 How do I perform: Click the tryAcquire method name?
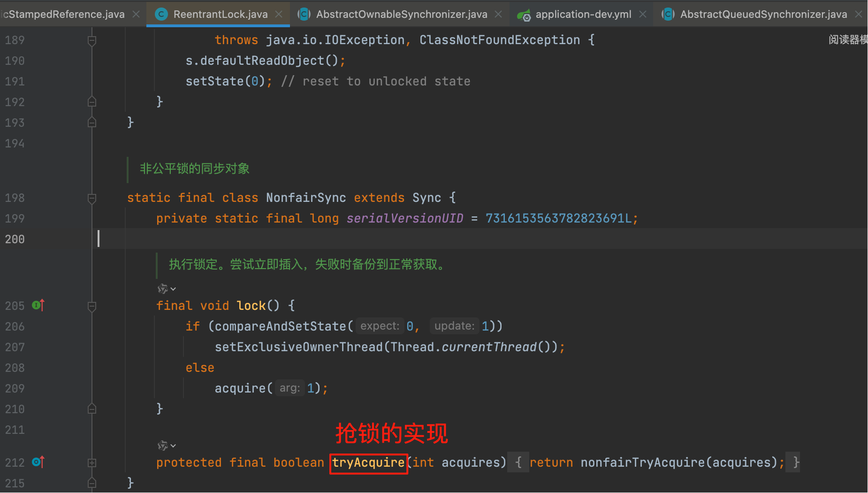pyautogui.click(x=368, y=463)
